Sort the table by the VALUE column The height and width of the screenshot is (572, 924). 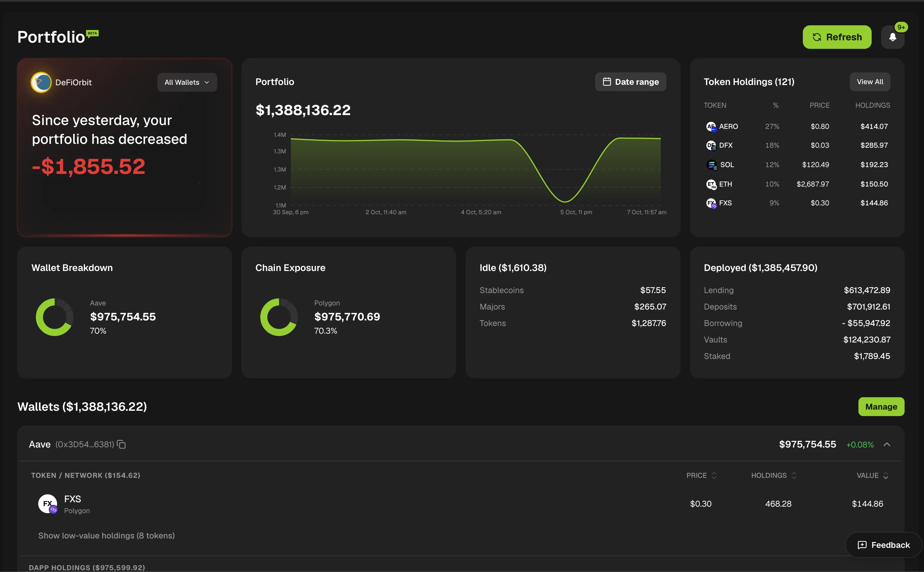tap(872, 475)
